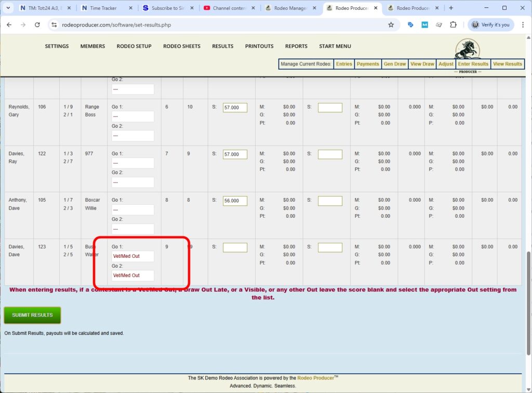Open the blue M mail extension

[x=424, y=24]
